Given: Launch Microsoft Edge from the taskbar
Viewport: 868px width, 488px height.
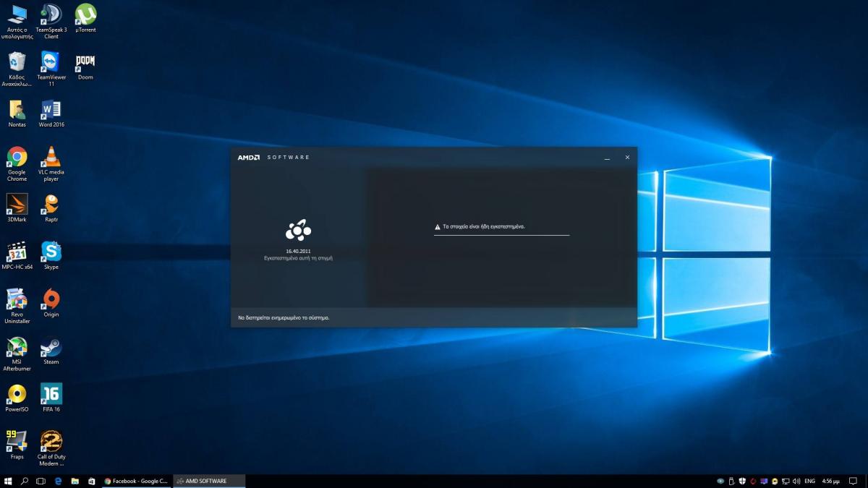Looking at the screenshot, I should pyautogui.click(x=59, y=481).
